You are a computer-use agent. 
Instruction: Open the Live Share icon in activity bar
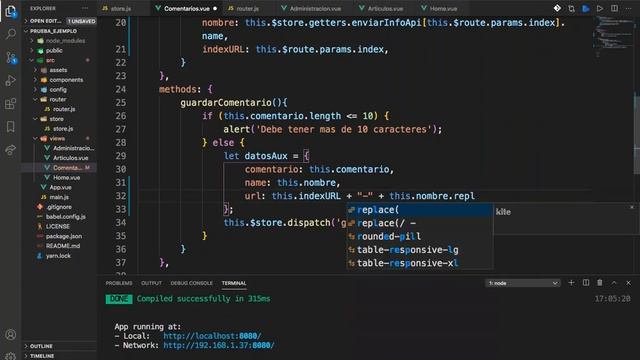[11, 150]
